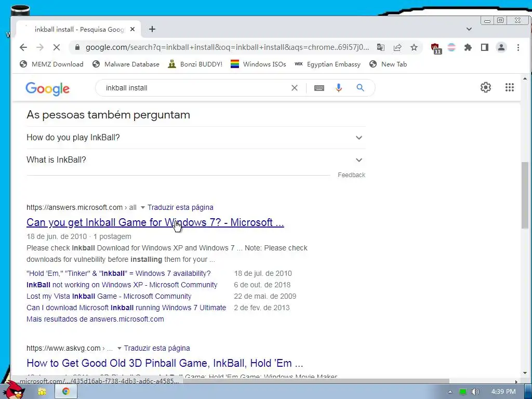Click the green network tray icon

463,392
